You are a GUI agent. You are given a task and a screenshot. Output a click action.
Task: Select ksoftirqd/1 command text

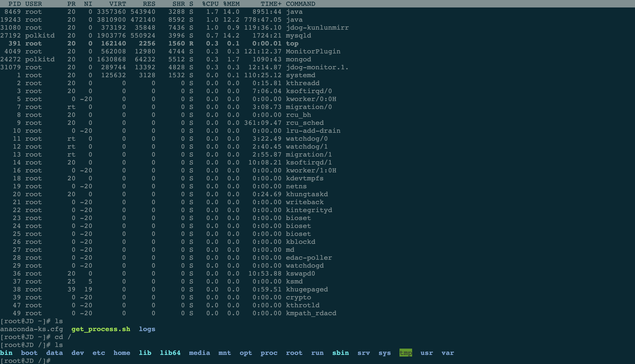click(309, 162)
